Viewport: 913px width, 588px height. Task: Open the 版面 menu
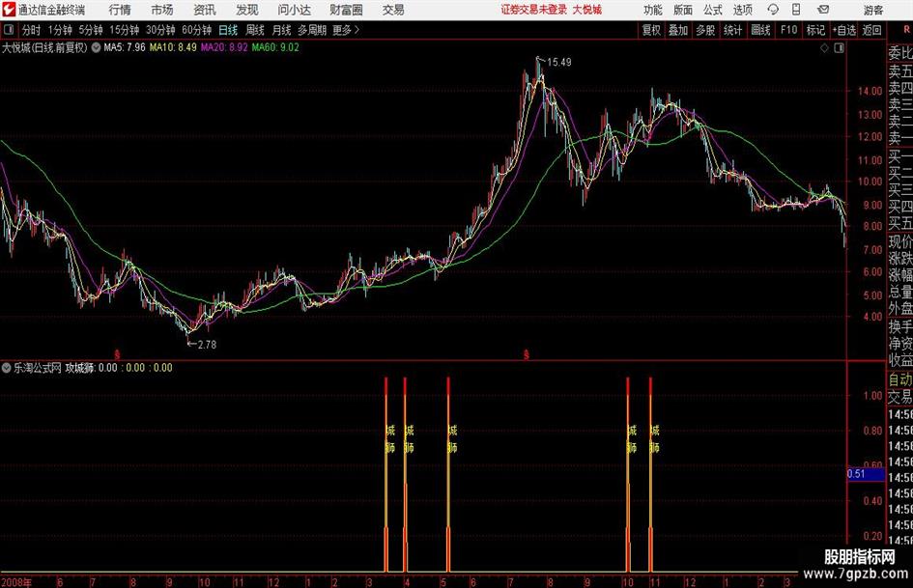coord(682,10)
